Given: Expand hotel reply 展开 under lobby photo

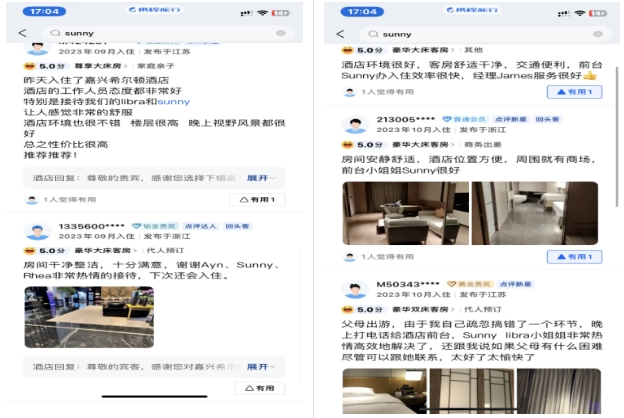Looking at the screenshot, I should pos(261,367).
